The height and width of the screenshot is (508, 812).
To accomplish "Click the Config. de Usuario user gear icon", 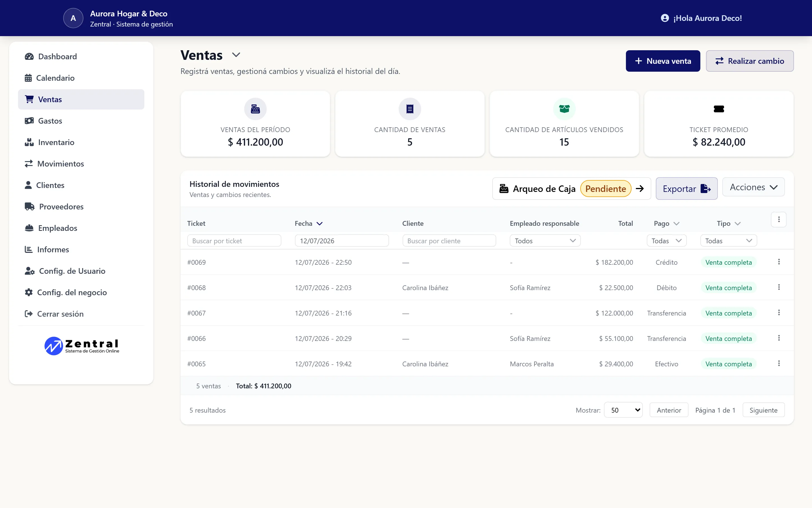I will pyautogui.click(x=30, y=271).
